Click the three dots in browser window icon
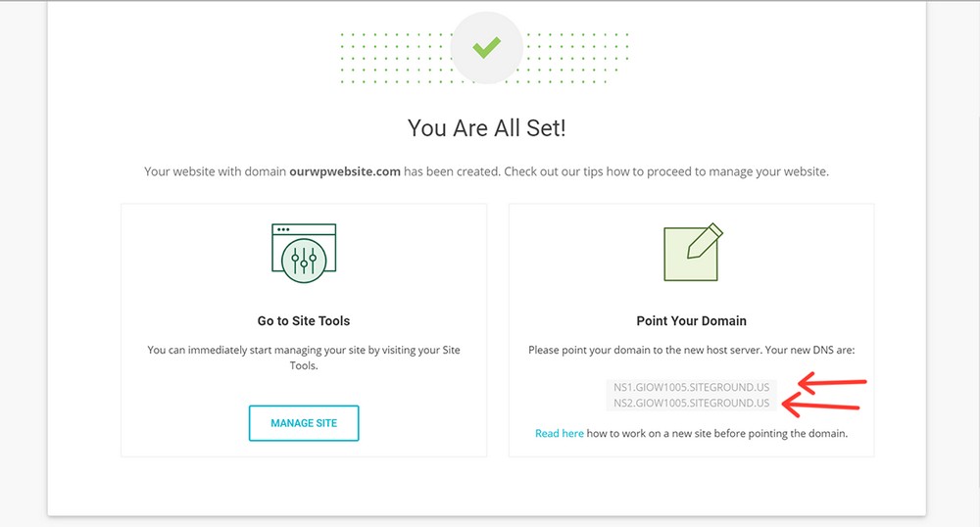This screenshot has height=527, width=980. [x=283, y=230]
